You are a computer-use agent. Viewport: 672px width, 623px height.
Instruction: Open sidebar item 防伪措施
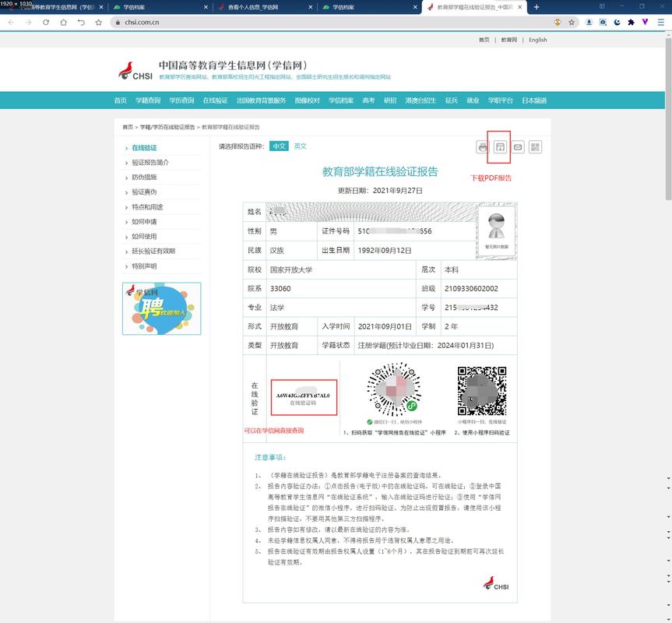144,177
